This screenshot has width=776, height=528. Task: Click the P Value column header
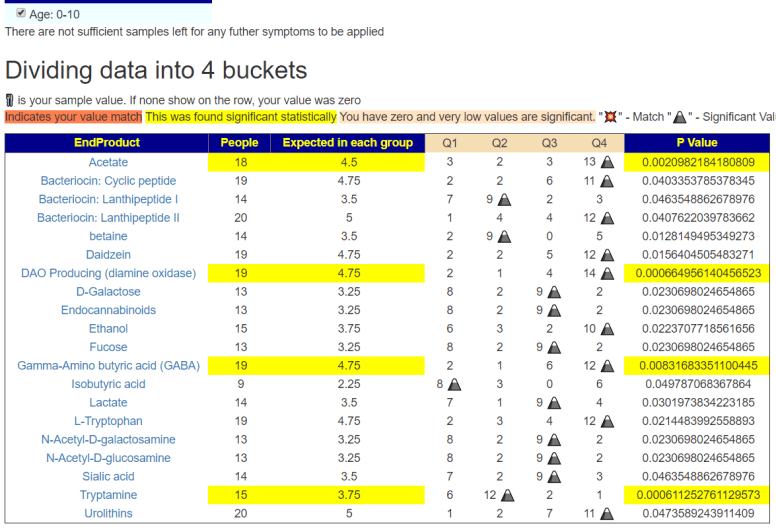[x=696, y=143]
